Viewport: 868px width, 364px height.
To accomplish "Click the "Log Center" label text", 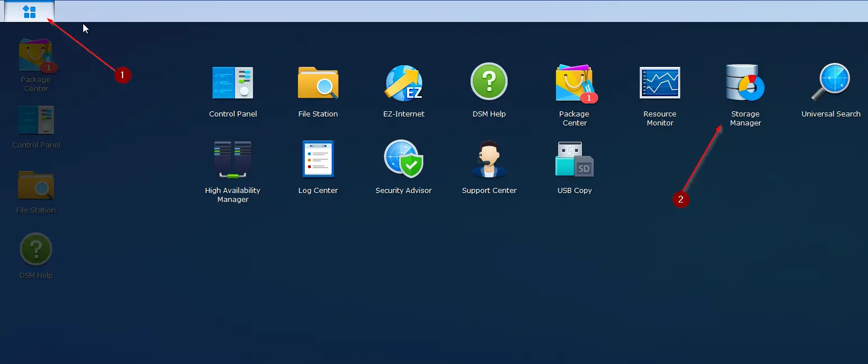I will pyautogui.click(x=318, y=191).
